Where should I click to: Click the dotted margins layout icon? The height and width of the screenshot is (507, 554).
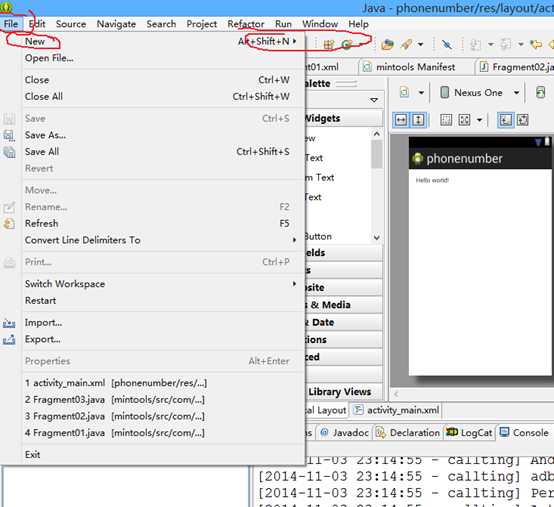[446, 120]
